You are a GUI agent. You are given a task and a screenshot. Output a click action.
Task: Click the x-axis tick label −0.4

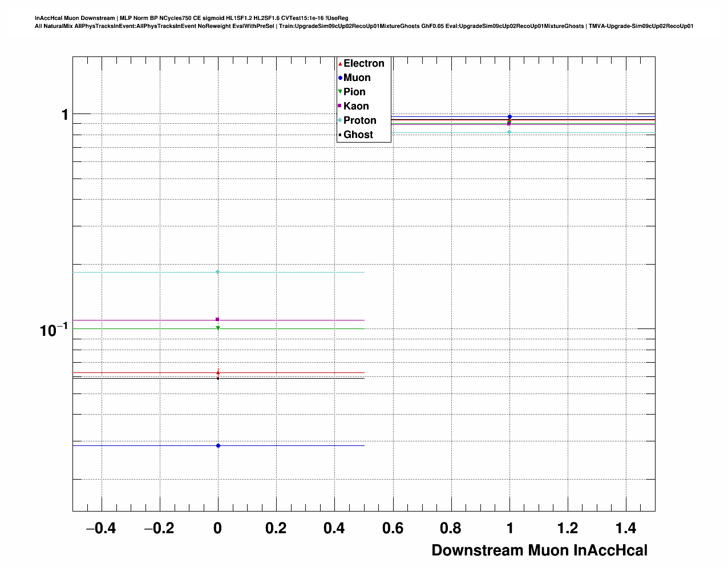pyautogui.click(x=100, y=529)
